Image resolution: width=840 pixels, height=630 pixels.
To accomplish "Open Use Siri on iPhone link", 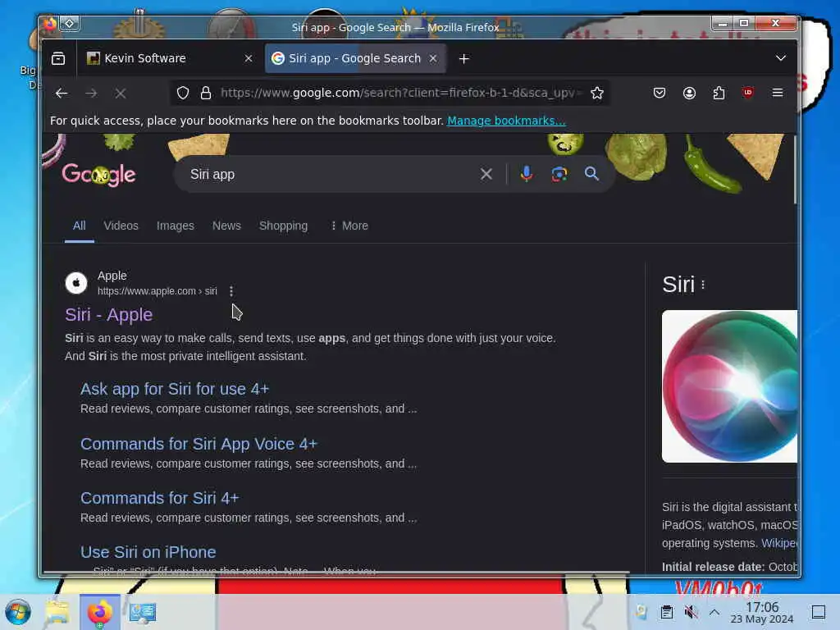I will pos(148,552).
